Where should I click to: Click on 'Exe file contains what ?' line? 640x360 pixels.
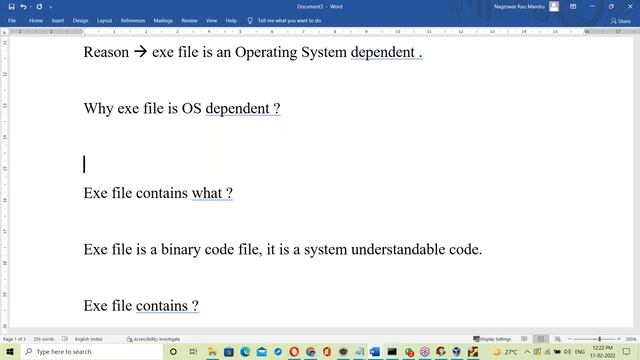tap(158, 193)
